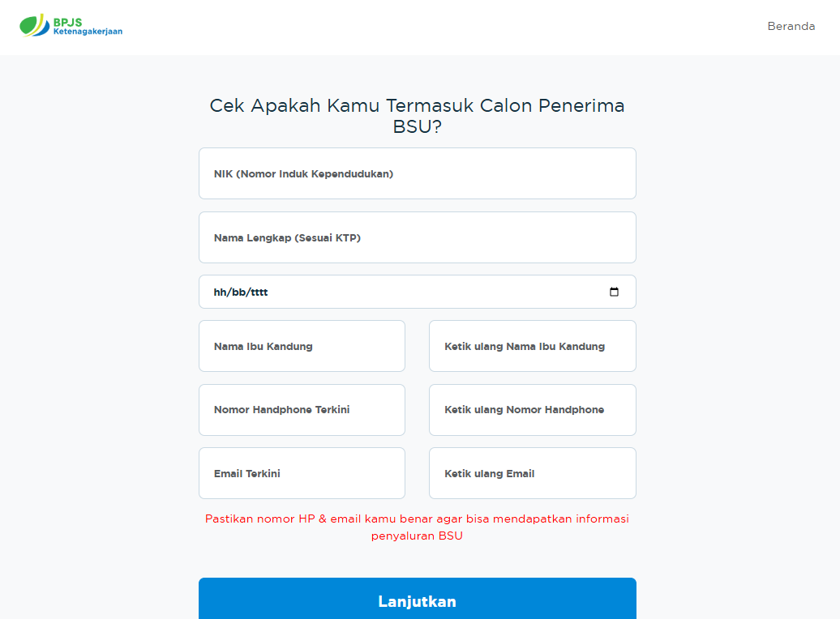
Task: Click the red BSU warning notice text
Action: [417, 527]
